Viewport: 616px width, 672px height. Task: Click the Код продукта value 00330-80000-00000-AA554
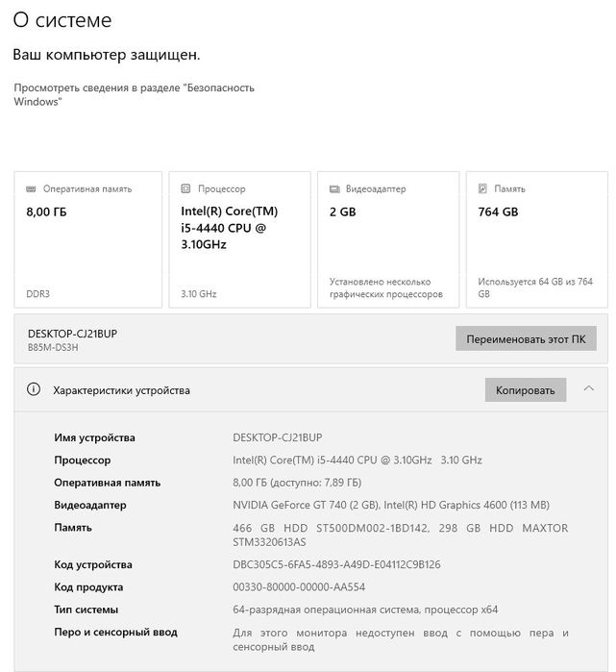pos(299,586)
